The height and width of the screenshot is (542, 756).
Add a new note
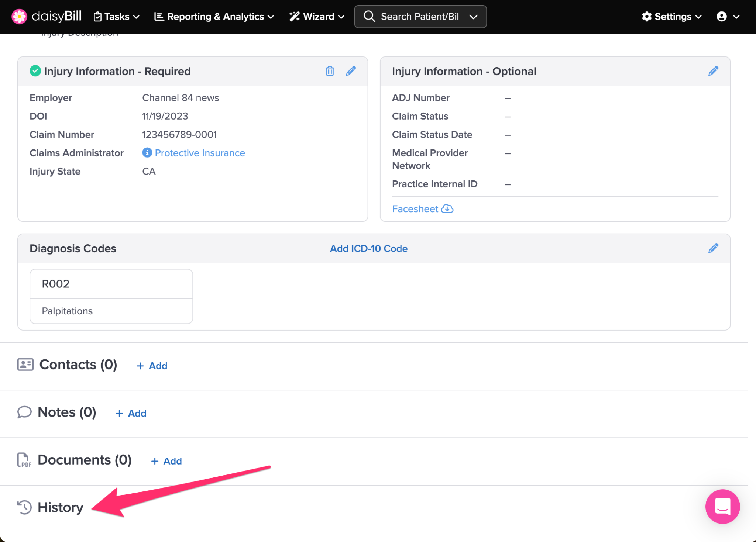point(131,413)
